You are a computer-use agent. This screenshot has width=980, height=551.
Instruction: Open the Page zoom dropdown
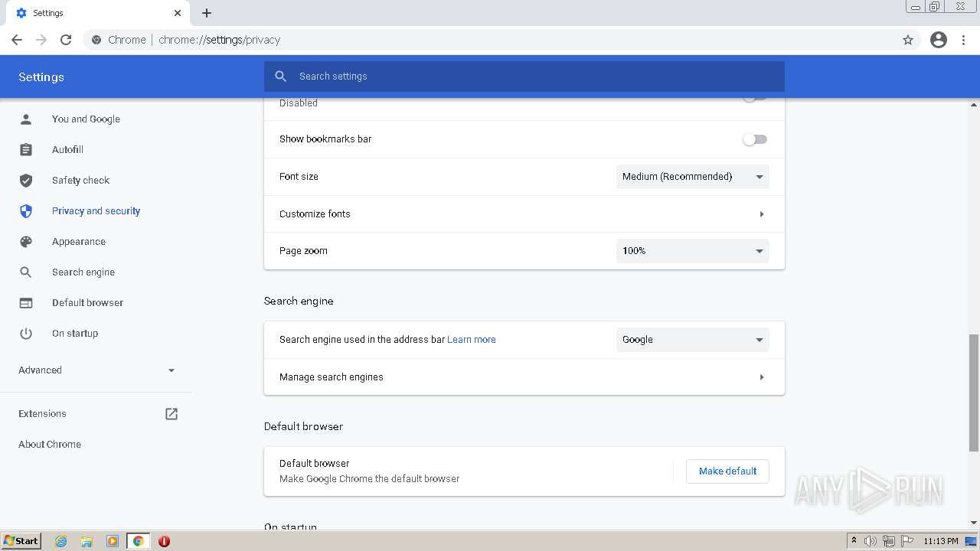pos(693,251)
